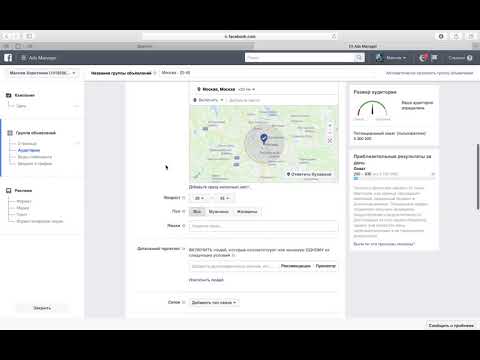Click info icon next to gender label

[x=183, y=211]
